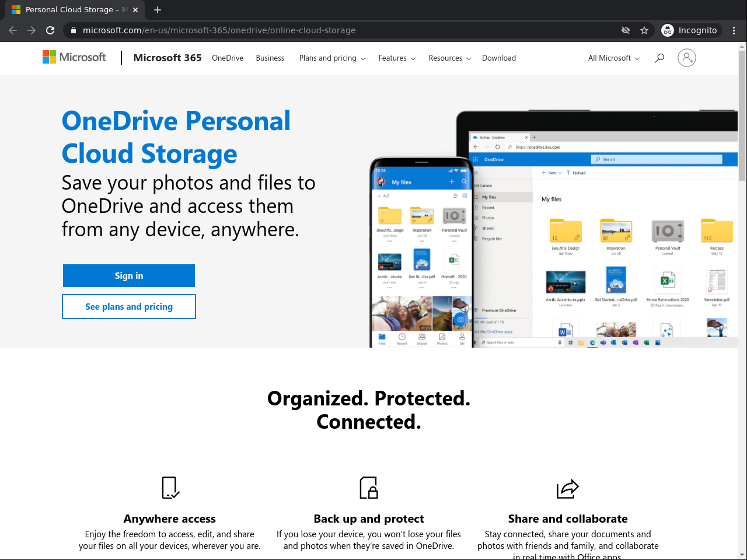
Task: Go back using the browser back arrow
Action: 13,30
